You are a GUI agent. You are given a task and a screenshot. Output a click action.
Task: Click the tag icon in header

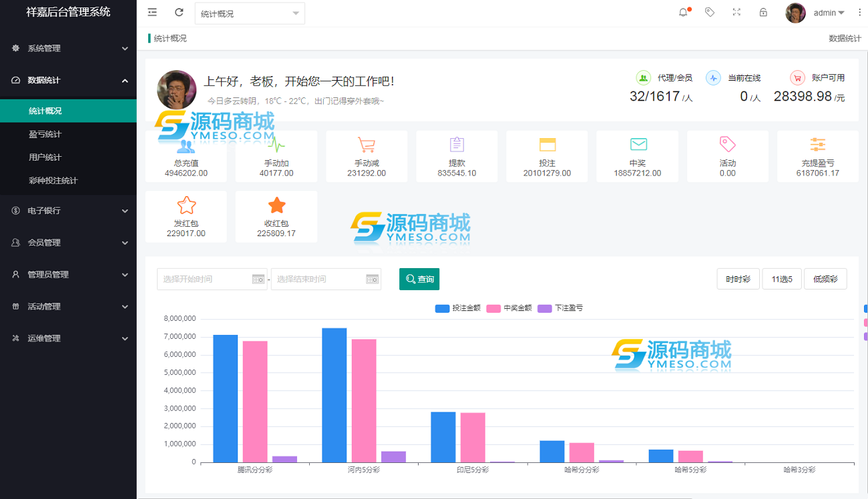click(x=710, y=13)
